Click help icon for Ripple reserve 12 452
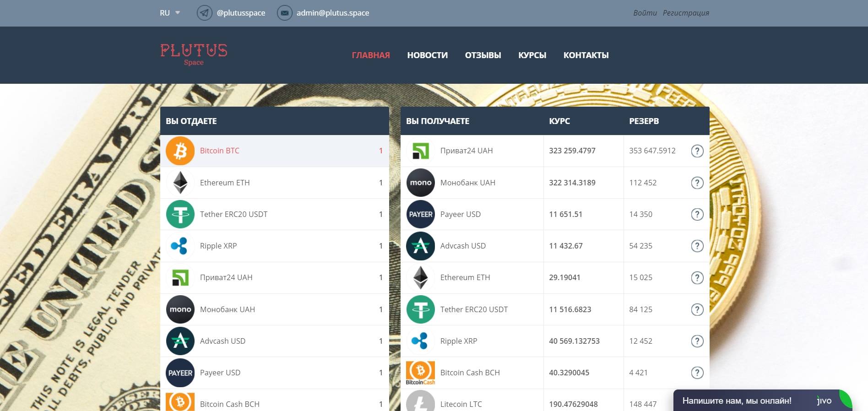 click(x=697, y=341)
